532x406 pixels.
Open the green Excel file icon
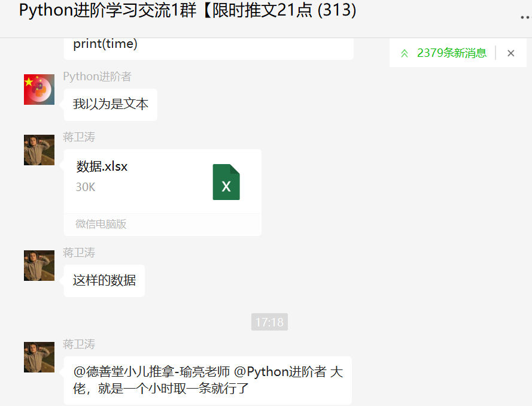[226, 182]
